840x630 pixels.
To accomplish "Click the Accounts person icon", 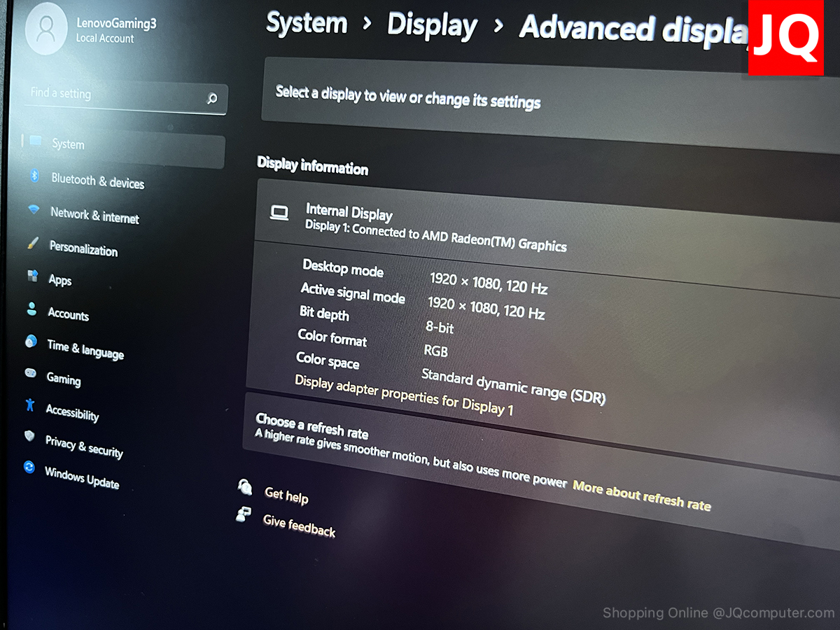I will point(31,308).
